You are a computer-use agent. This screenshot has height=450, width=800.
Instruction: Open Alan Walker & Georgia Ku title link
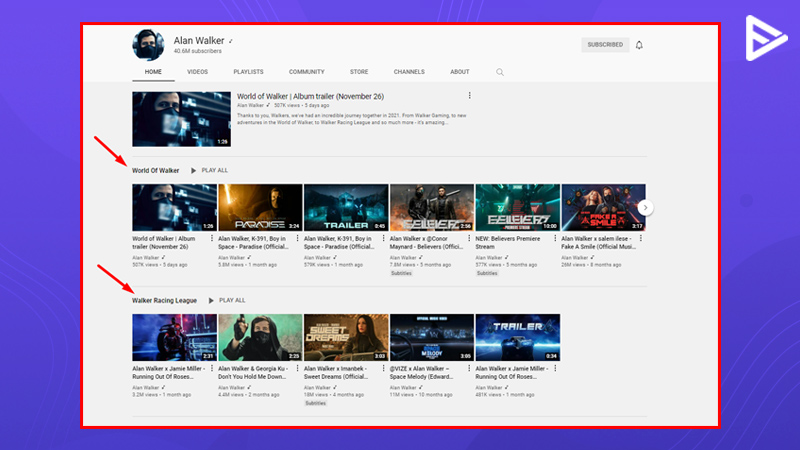pos(253,372)
